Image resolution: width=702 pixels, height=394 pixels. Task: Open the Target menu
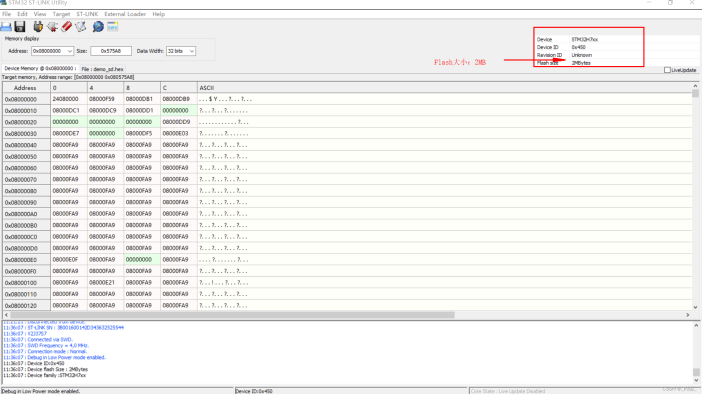tap(61, 14)
